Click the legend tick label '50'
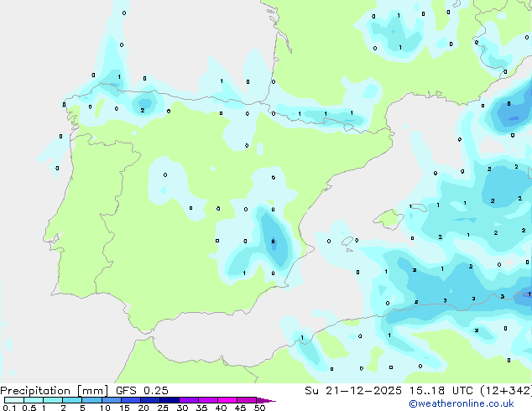The height and width of the screenshot is (411, 532). 260,408
